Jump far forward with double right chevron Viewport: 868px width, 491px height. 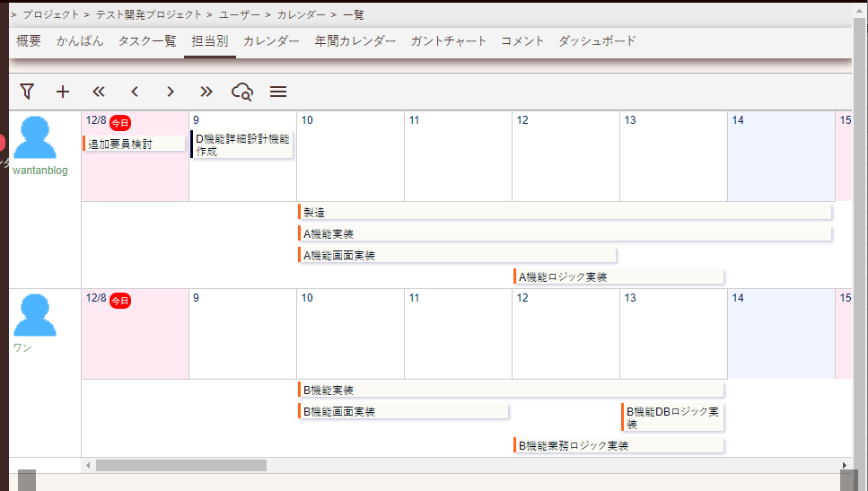coord(206,92)
